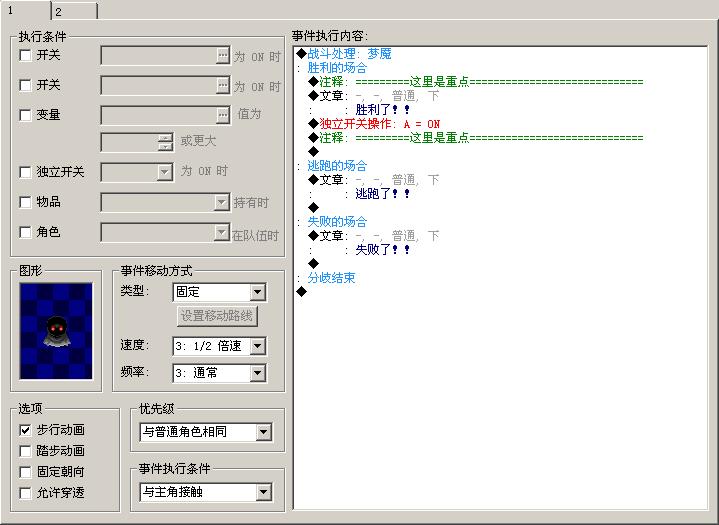
Task: Open the 类型 movement type dropdown
Action: point(257,292)
